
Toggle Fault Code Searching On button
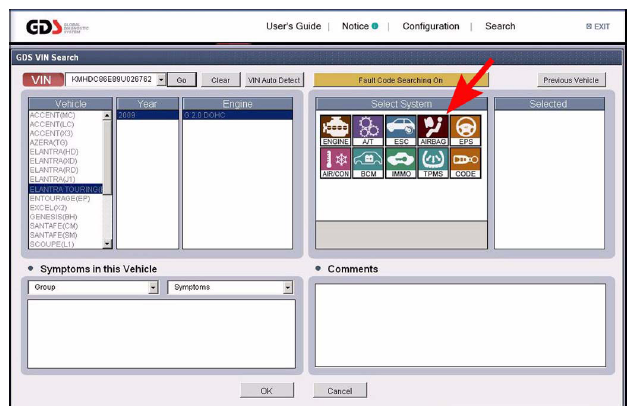[401, 80]
